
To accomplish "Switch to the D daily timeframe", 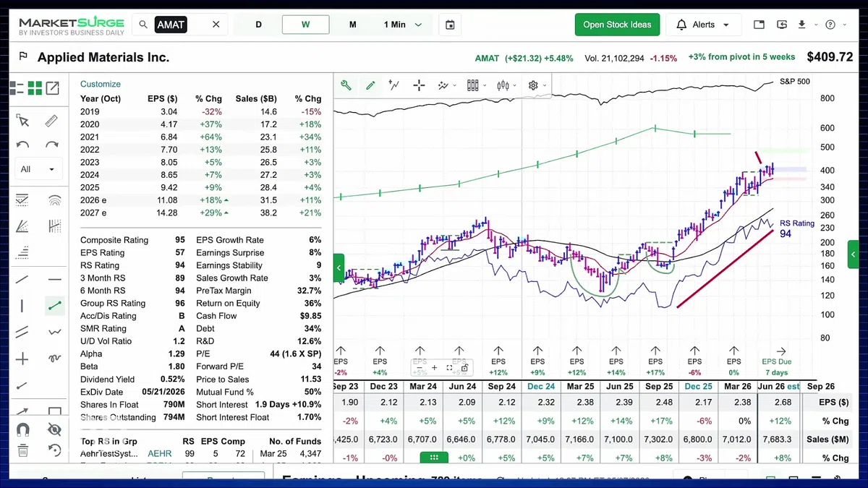I will pyautogui.click(x=259, y=25).
